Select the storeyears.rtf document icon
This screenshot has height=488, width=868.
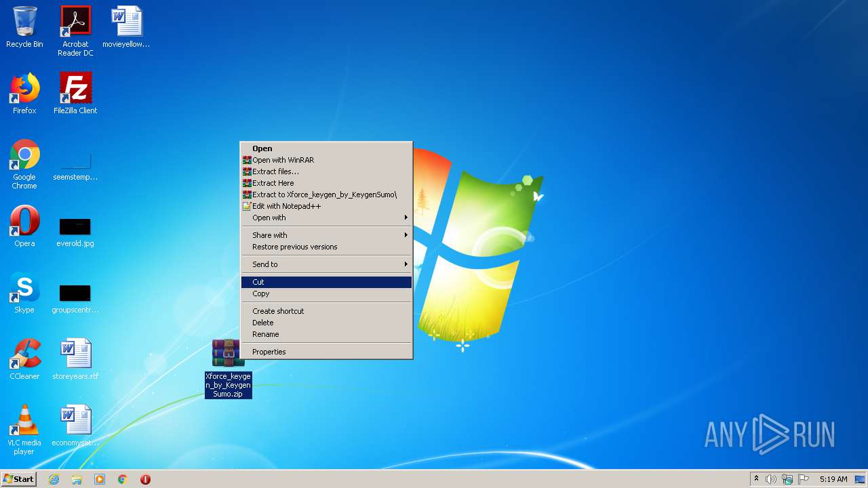click(75, 359)
